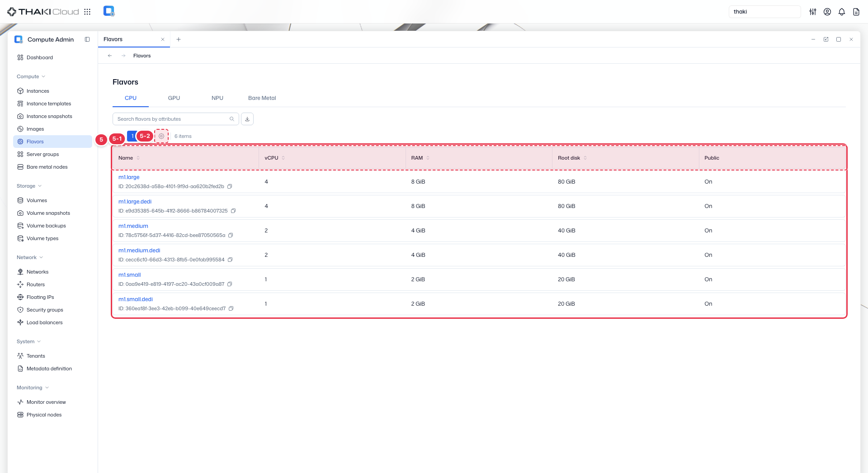Click the thaki field in the top bar
The image size is (868, 473).
pyautogui.click(x=765, y=12)
